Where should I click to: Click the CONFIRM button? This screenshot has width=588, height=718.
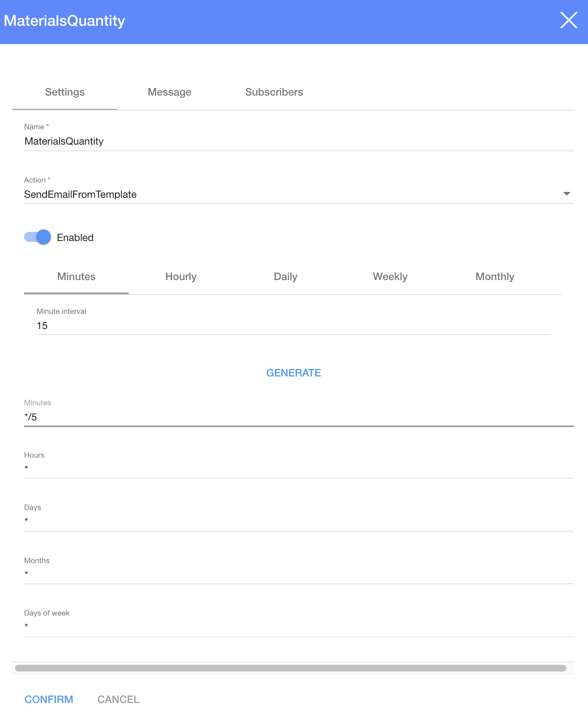pyautogui.click(x=49, y=699)
